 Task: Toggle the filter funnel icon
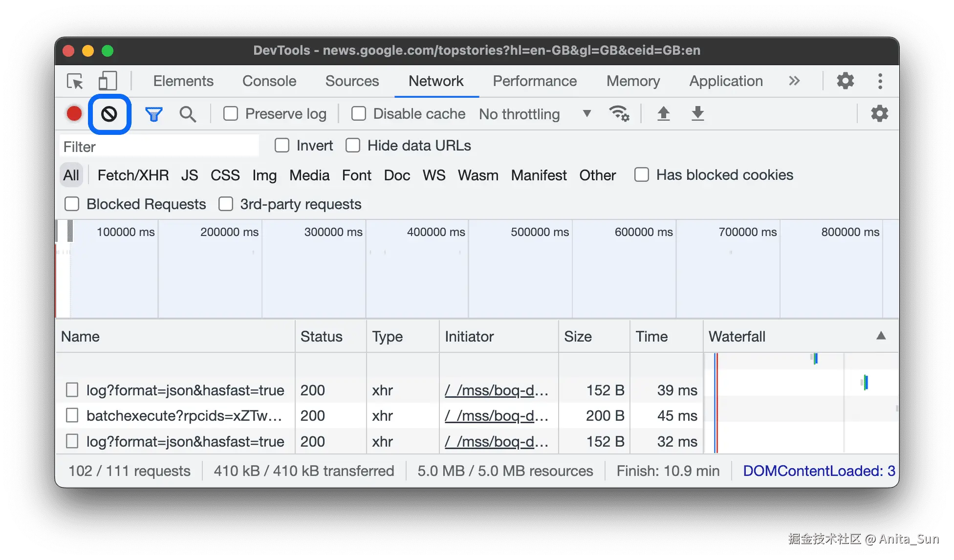tap(153, 114)
